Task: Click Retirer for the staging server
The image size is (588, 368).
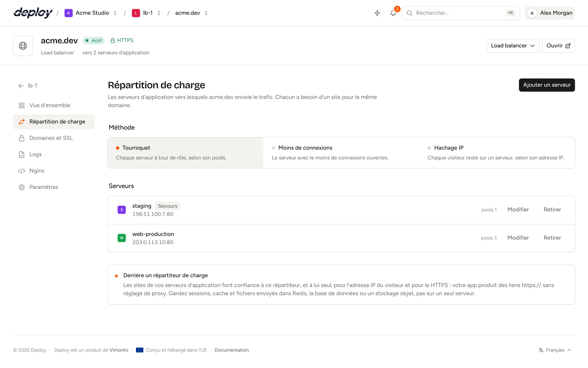Action: coord(552,210)
